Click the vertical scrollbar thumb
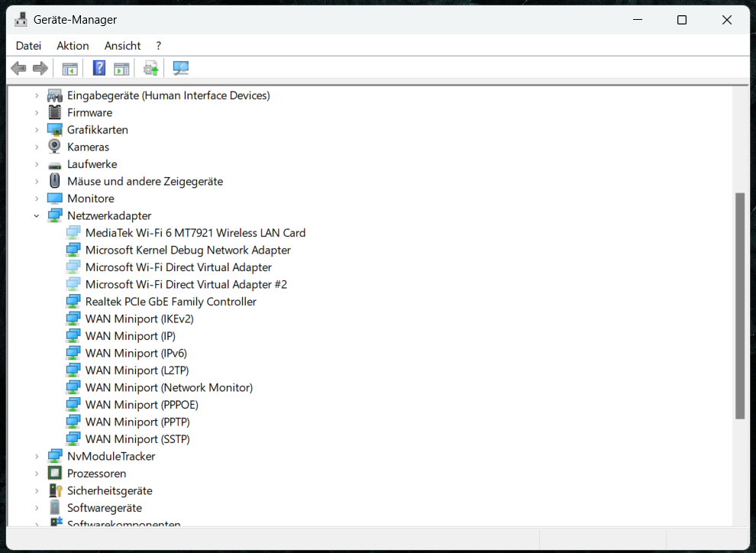This screenshot has height=553, width=756. 740,306
